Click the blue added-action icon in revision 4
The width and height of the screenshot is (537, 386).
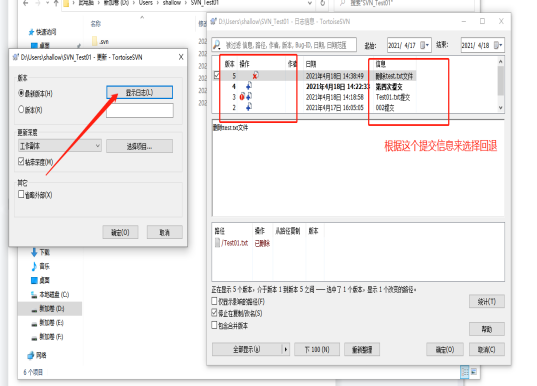tap(249, 86)
